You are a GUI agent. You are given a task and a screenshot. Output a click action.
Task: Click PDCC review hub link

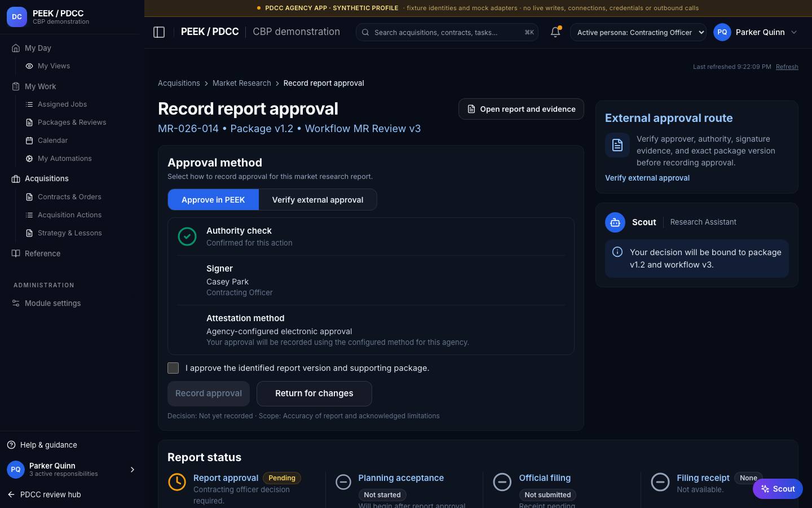coord(51,494)
